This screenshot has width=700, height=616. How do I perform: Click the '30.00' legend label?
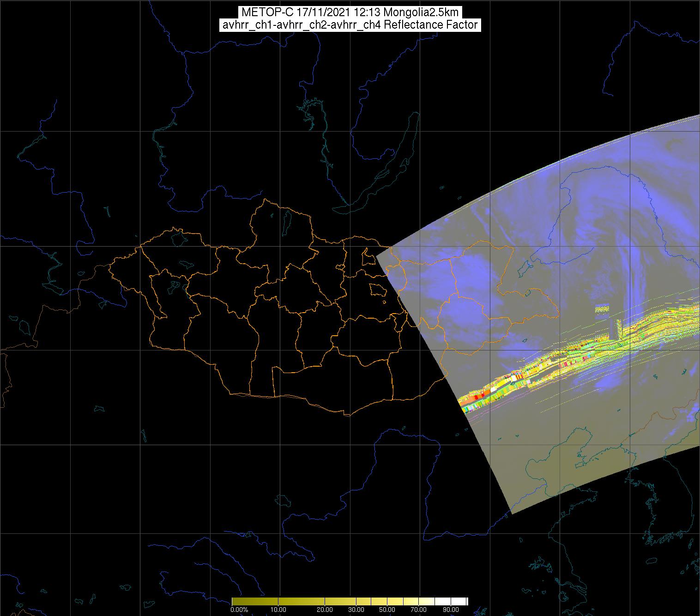[x=356, y=610]
